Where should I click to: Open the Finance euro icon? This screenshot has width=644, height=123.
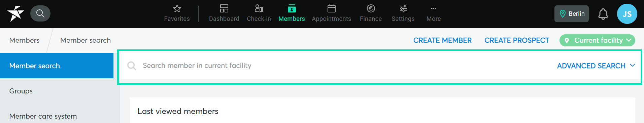coord(371,9)
